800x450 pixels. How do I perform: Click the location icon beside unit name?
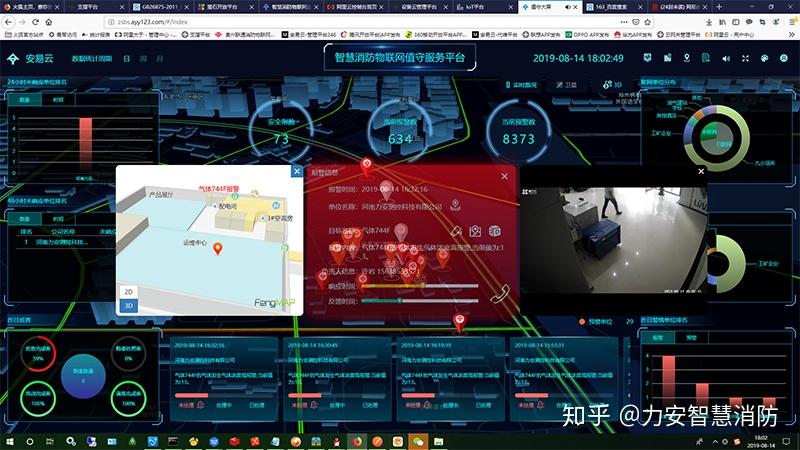[455, 205]
